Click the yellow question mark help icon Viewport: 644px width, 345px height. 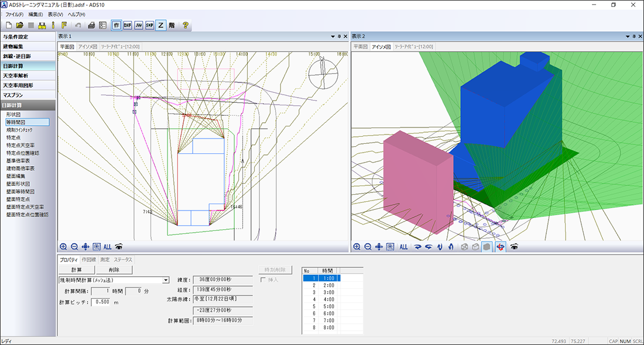186,25
